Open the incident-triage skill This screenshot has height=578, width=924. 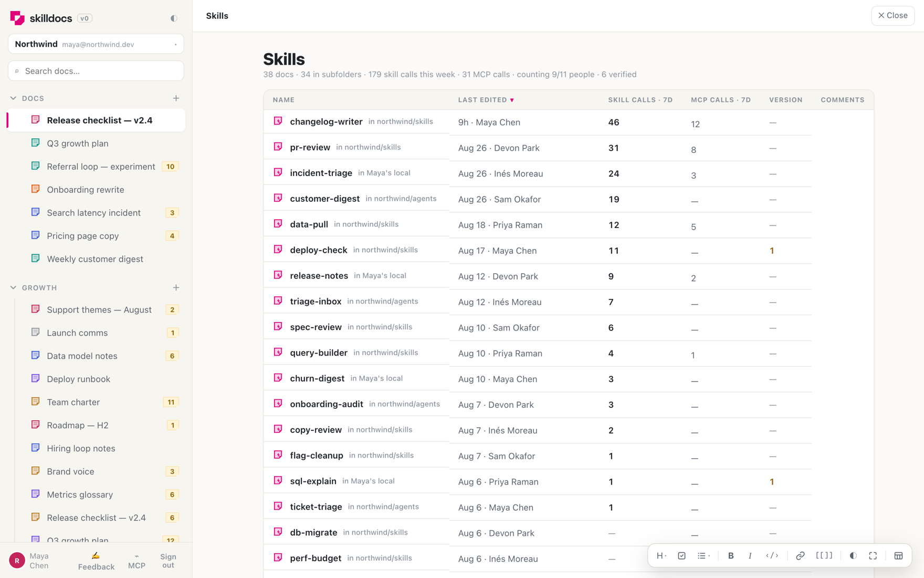[321, 173]
